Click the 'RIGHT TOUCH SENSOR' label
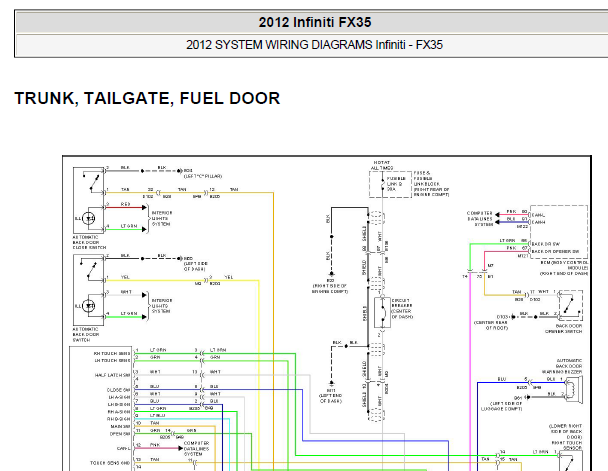Image resolution: width=608 pixels, height=471 pixels. click(x=567, y=445)
